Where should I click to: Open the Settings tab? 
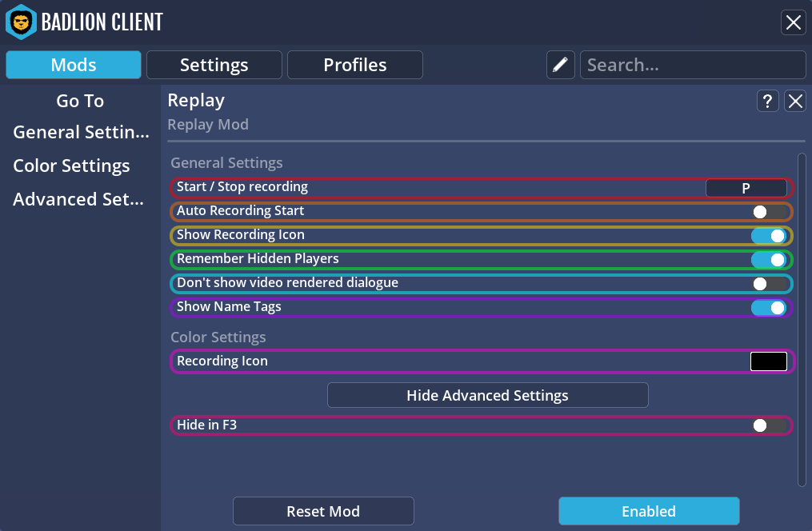point(214,65)
